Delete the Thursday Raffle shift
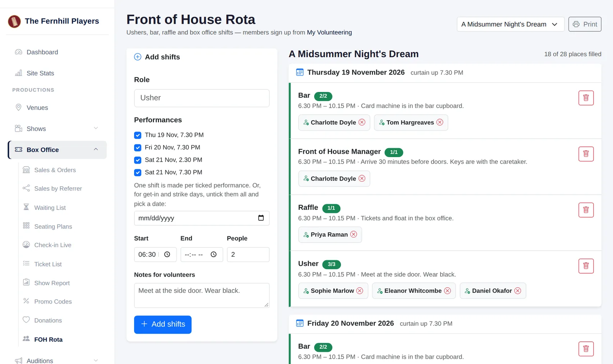The image size is (613, 364). tap(586, 210)
